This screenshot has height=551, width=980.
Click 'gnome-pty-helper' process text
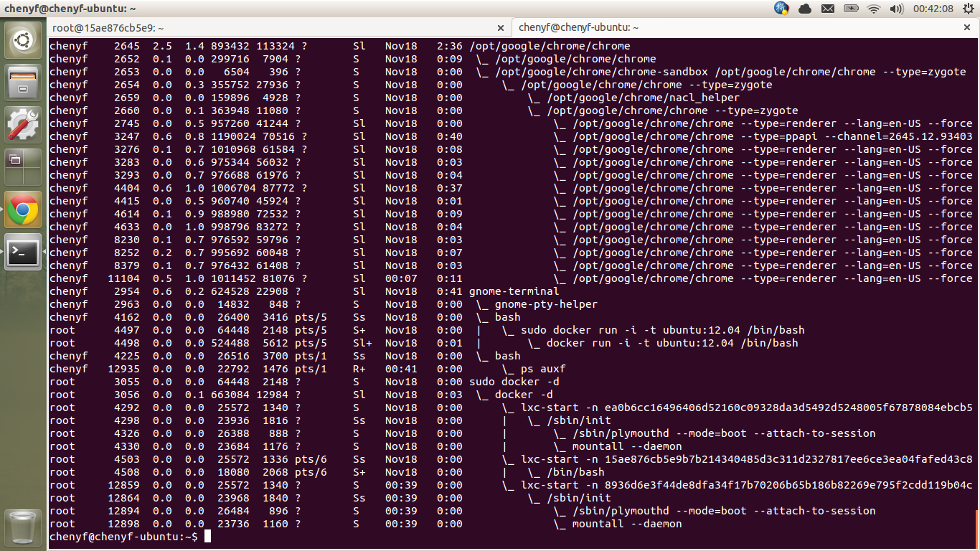[546, 304]
